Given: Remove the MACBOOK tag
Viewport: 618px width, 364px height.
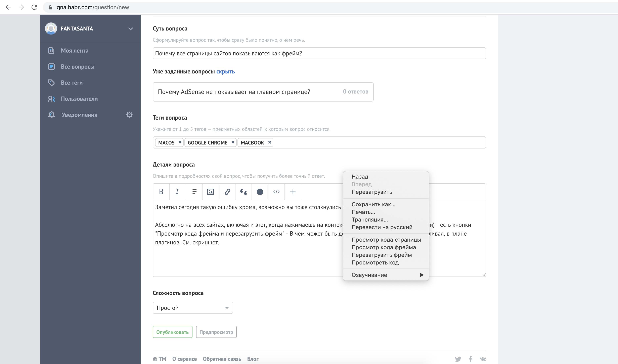Looking at the screenshot, I should (x=269, y=142).
